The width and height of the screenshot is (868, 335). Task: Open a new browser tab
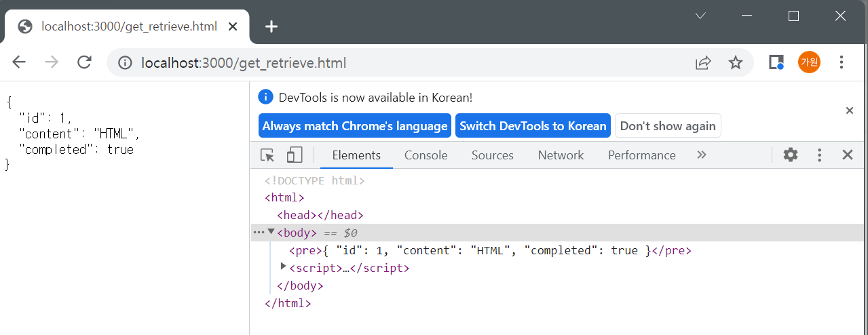coord(271,26)
